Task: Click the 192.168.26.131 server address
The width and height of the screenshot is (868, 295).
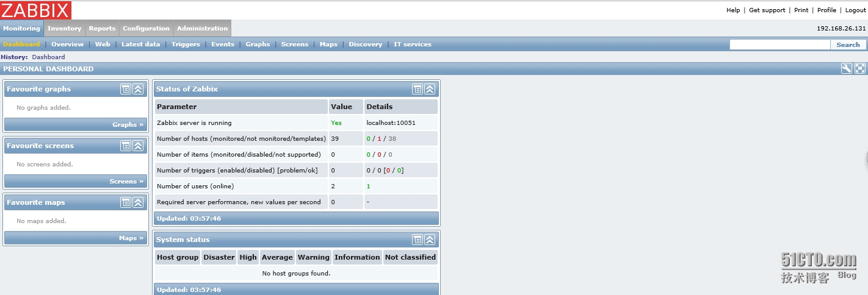Action: pos(841,29)
